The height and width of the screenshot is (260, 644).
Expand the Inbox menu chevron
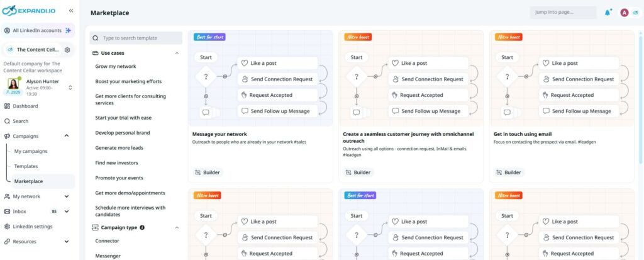(x=67, y=212)
